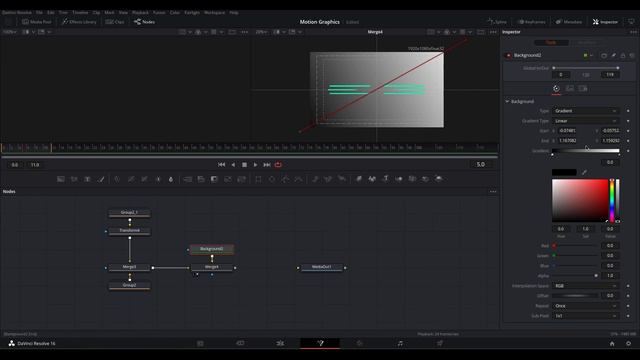Adjust the Alpha slider
Image resolution: width=640 pixels, height=360 pixels.
click(576, 276)
